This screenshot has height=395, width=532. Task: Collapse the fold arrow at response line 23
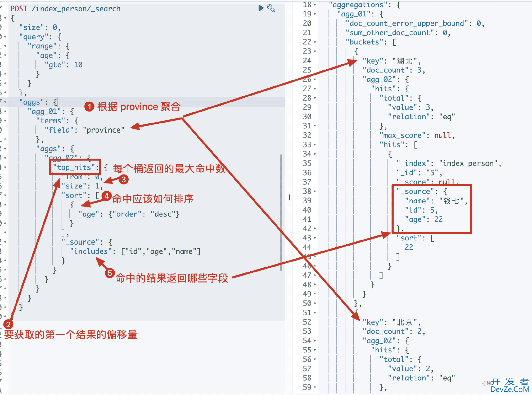point(315,51)
